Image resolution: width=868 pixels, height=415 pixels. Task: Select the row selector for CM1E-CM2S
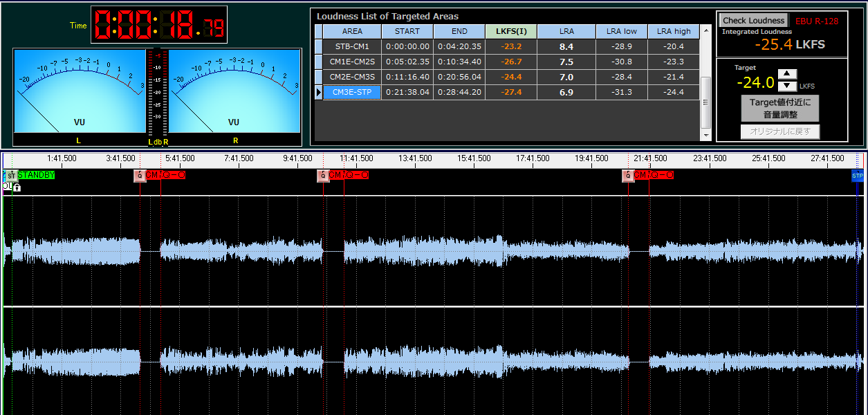pos(318,62)
